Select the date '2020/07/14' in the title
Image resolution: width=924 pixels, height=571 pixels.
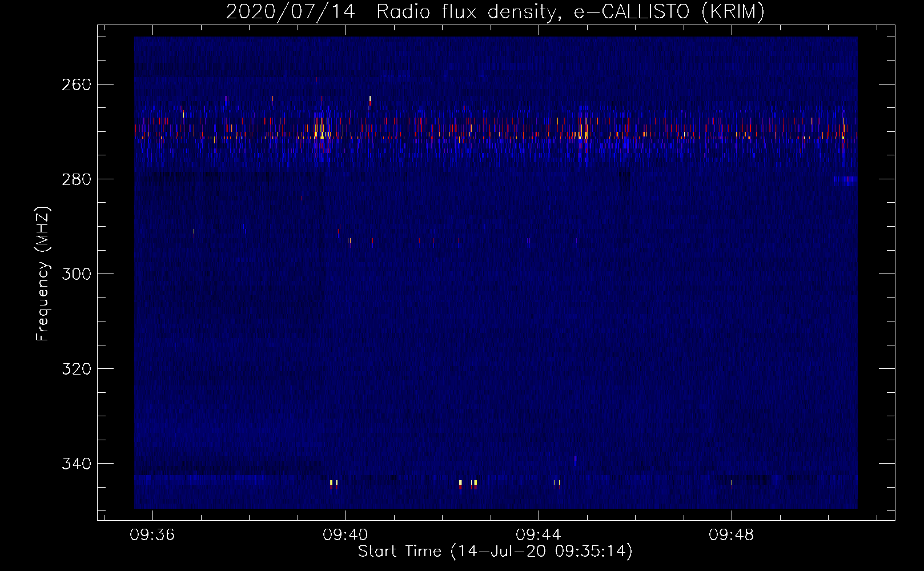(291, 11)
